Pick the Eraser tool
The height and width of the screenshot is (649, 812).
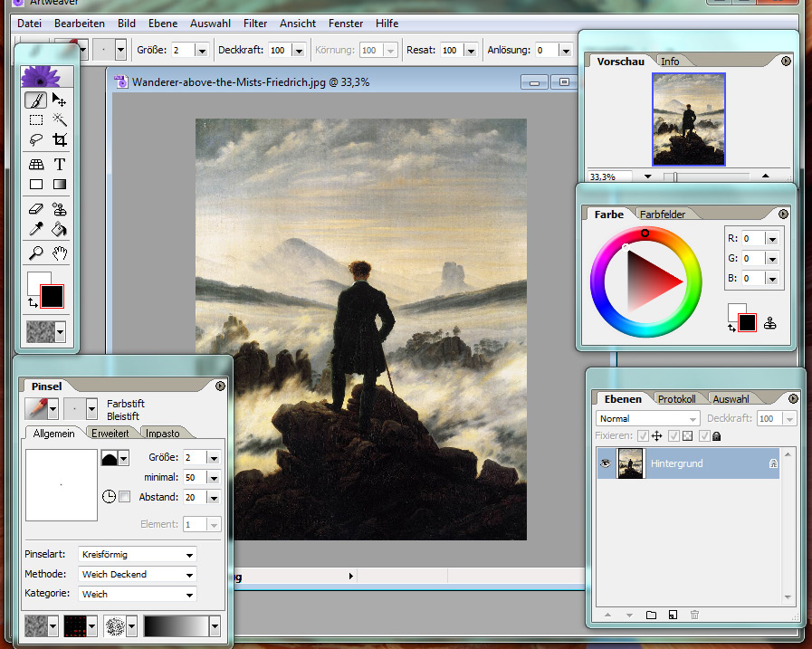(35, 209)
